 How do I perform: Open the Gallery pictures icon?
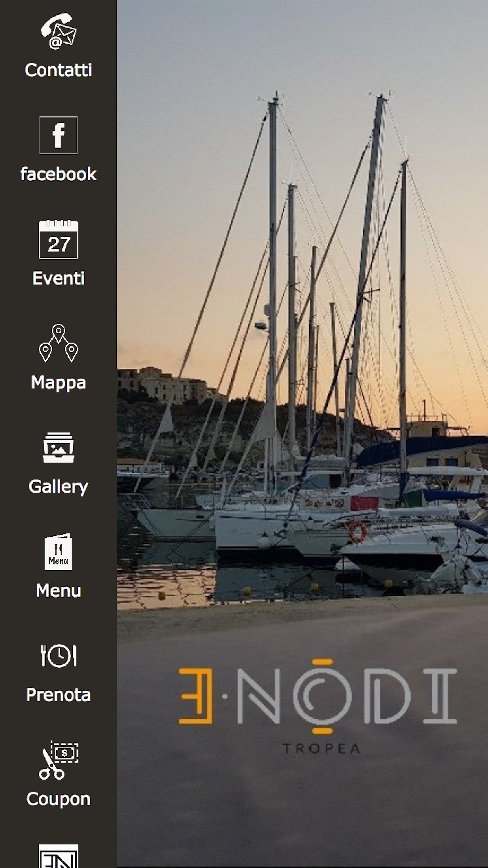pos(59,448)
